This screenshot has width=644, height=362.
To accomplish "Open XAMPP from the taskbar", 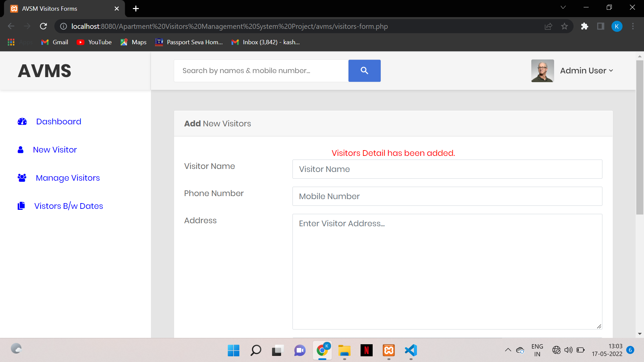I will pyautogui.click(x=389, y=351).
